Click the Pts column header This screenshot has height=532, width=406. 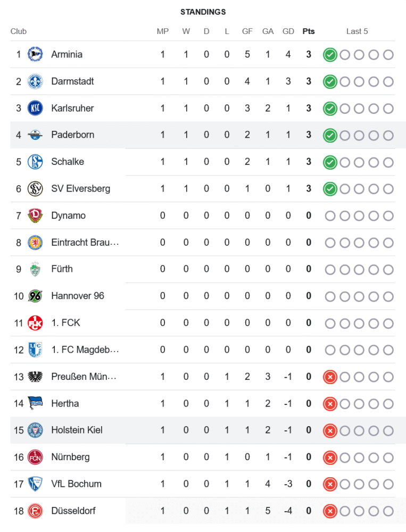pos(309,31)
